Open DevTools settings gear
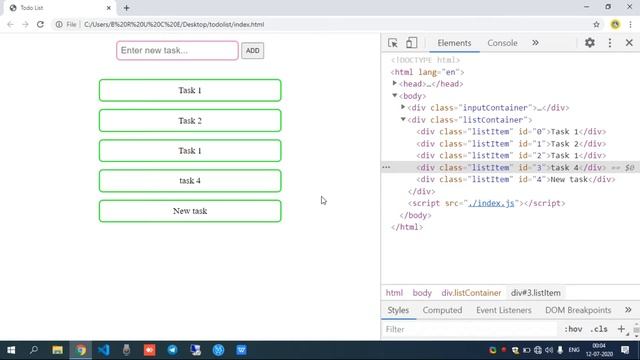 (590, 42)
